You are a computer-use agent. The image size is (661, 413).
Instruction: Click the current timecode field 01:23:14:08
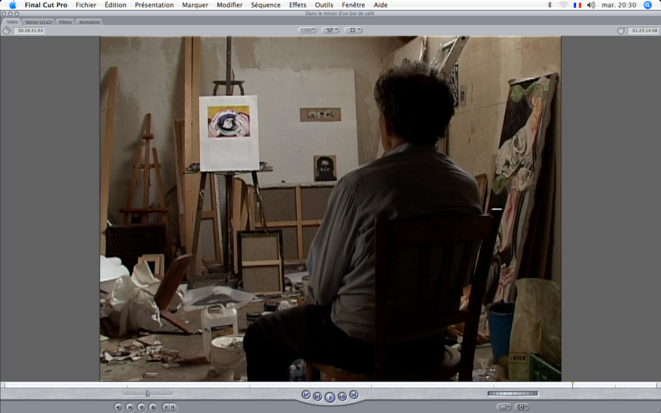[x=643, y=31]
